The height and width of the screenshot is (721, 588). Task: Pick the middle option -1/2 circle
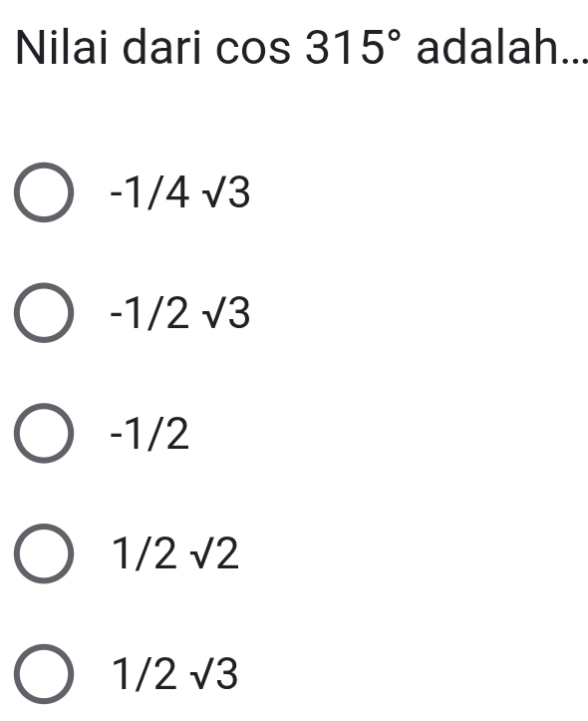coord(44,433)
